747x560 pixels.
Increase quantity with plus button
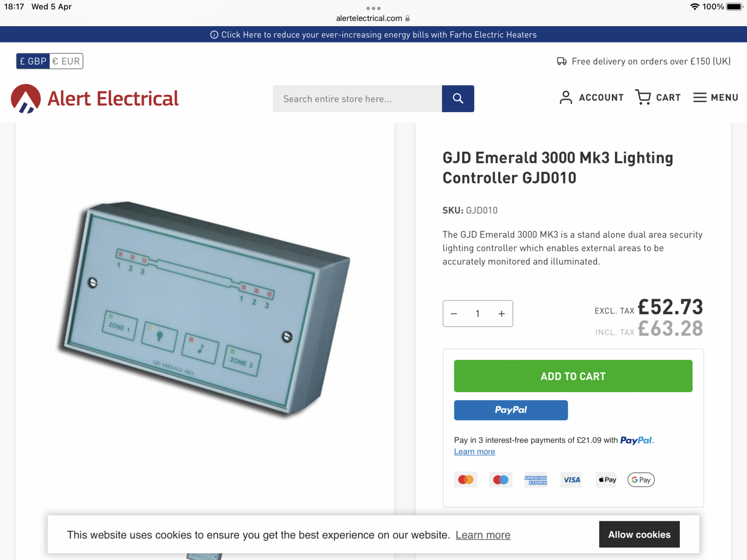click(501, 314)
